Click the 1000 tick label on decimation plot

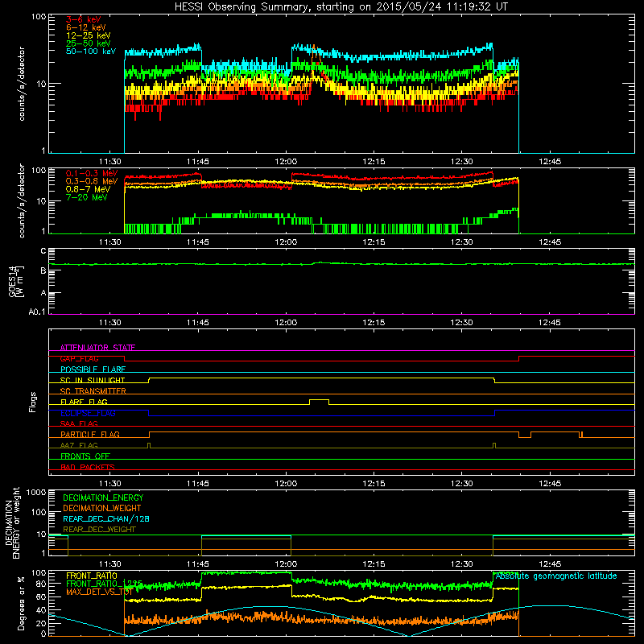click(36, 492)
